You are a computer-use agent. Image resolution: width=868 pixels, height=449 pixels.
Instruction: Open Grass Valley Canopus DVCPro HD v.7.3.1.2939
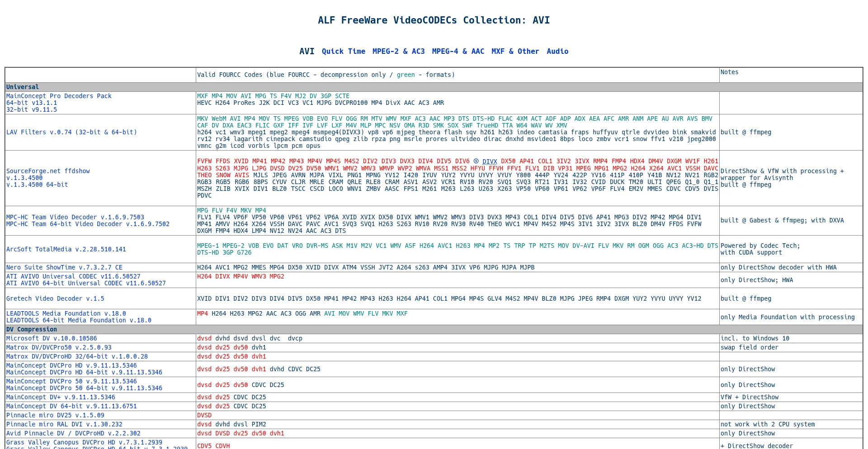click(84, 442)
